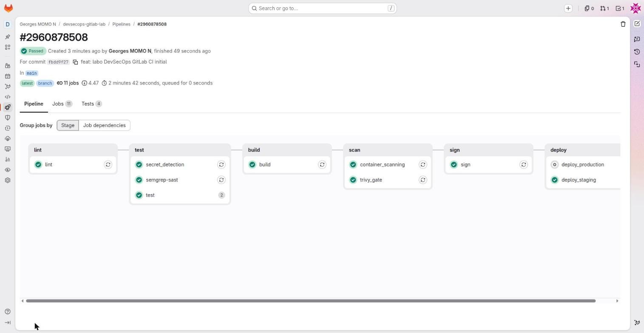Open the user avatar menu

pyautogui.click(x=635, y=8)
